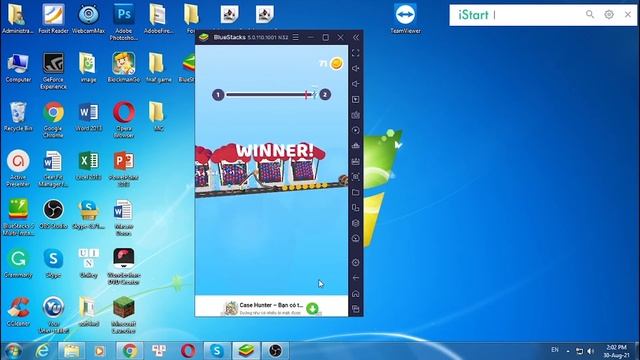The width and height of the screenshot is (640, 360).
Task: Click the gold coin counter in game
Action: pyautogui.click(x=331, y=63)
